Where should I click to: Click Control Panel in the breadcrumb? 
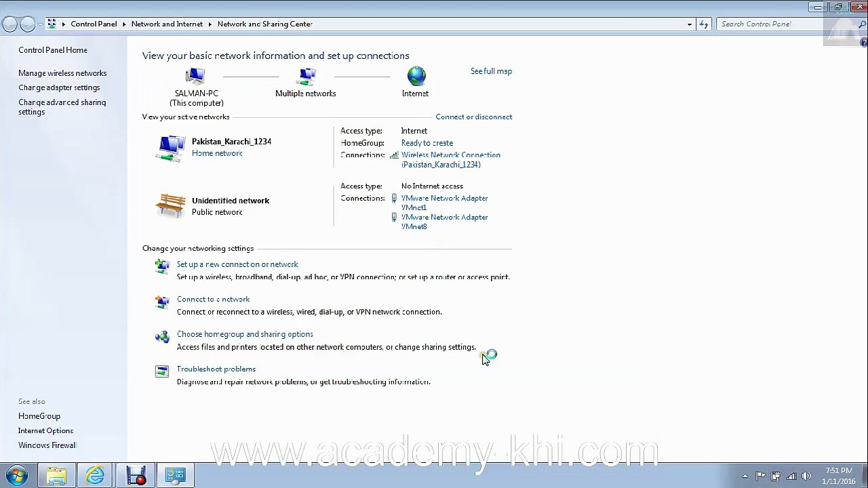click(x=94, y=24)
